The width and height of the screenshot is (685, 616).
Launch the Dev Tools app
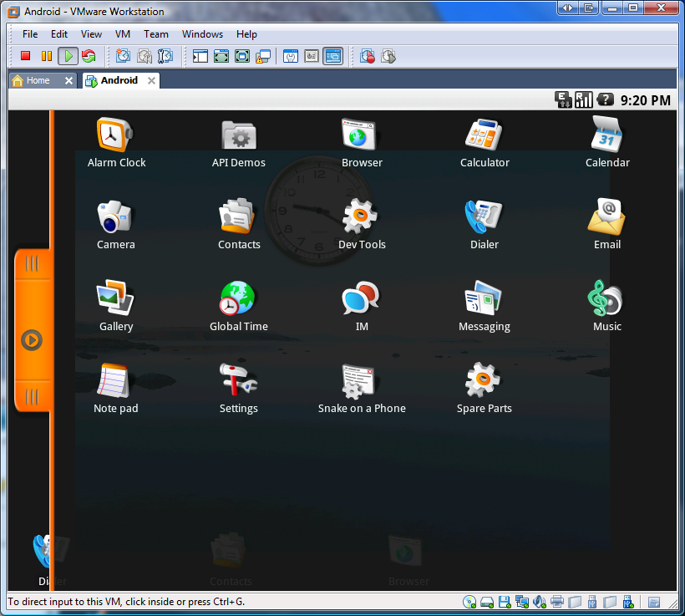(361, 223)
